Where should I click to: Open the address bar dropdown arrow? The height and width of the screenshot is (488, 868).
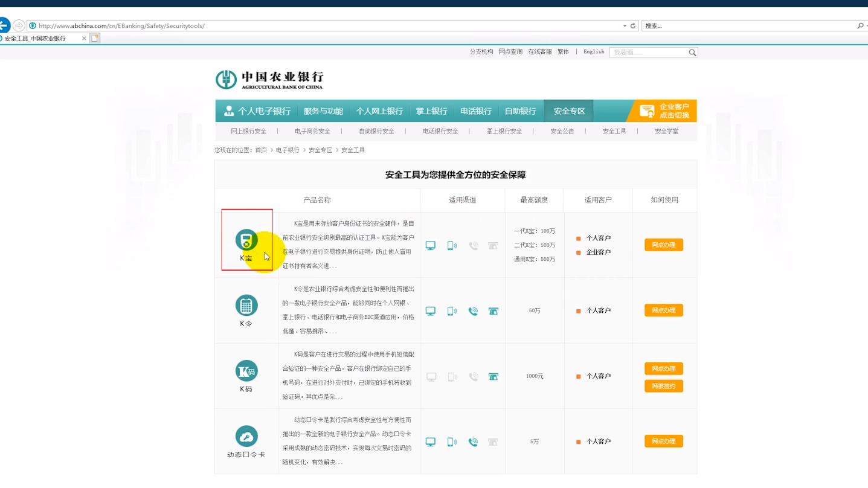coord(625,26)
